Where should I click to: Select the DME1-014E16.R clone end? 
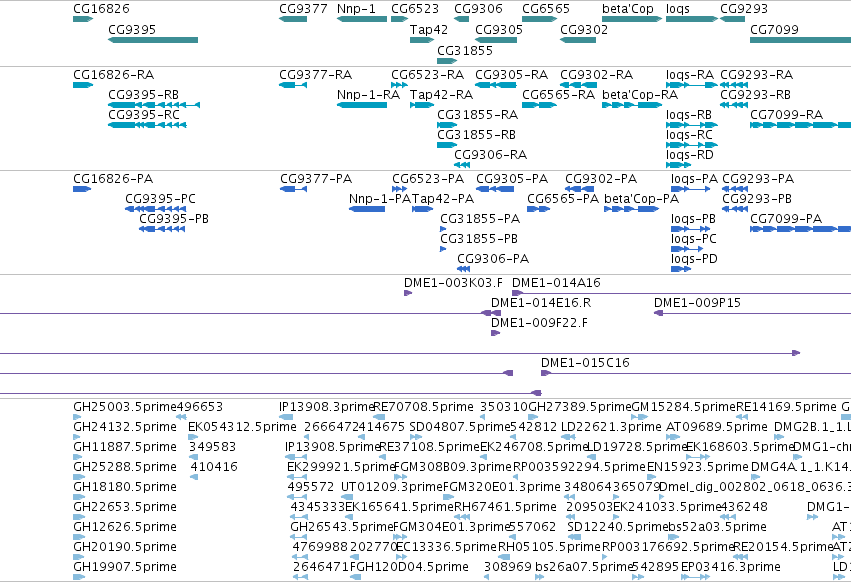tap(497, 313)
